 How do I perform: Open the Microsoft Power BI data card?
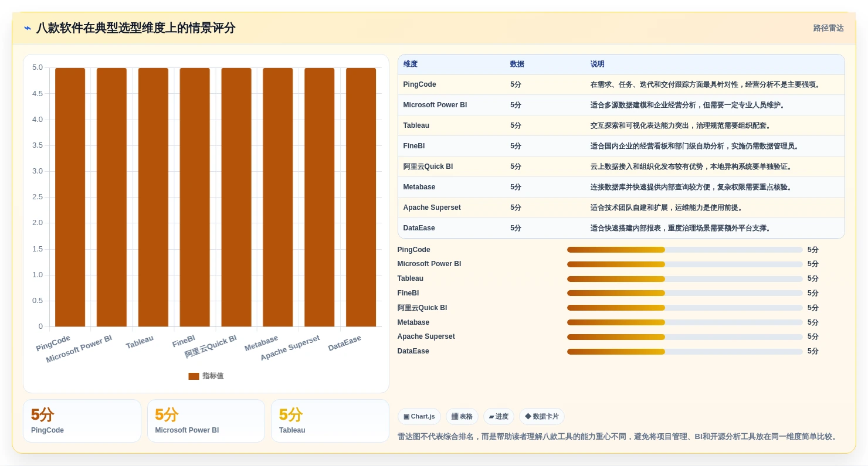pos(206,421)
